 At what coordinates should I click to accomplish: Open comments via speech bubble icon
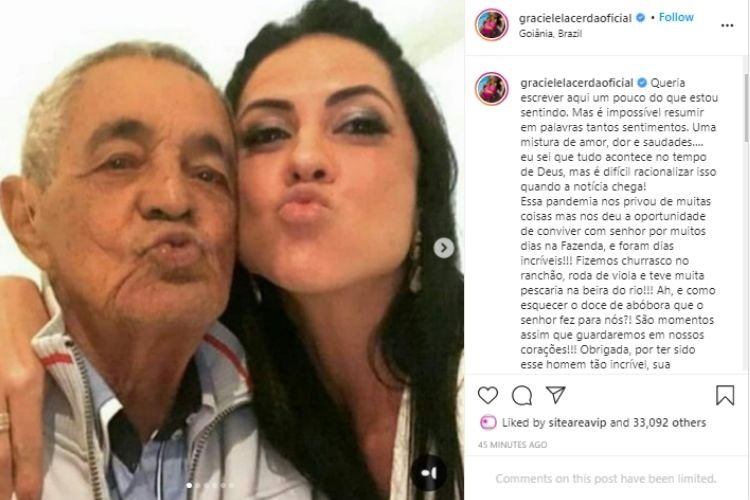[x=521, y=395]
